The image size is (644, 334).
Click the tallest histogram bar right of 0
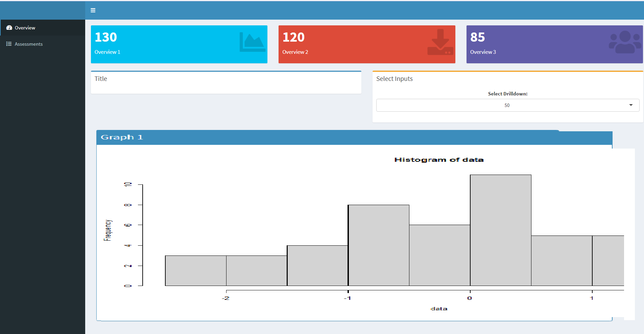pos(501,230)
